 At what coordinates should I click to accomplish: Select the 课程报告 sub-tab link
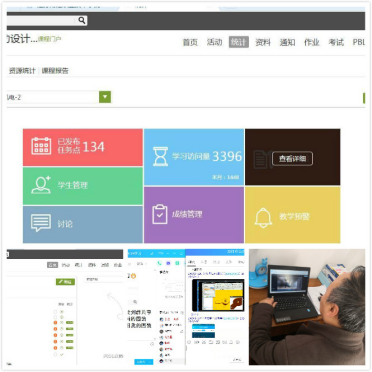point(55,71)
